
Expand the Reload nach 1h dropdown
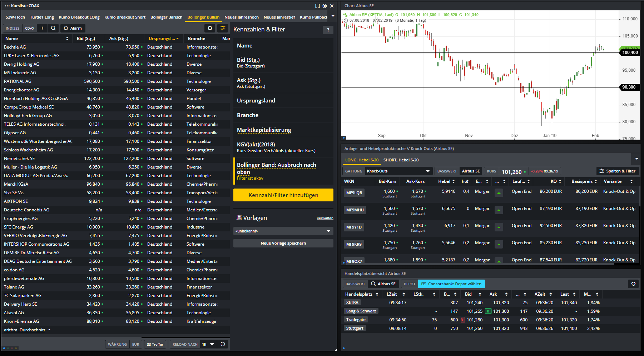click(x=212, y=344)
